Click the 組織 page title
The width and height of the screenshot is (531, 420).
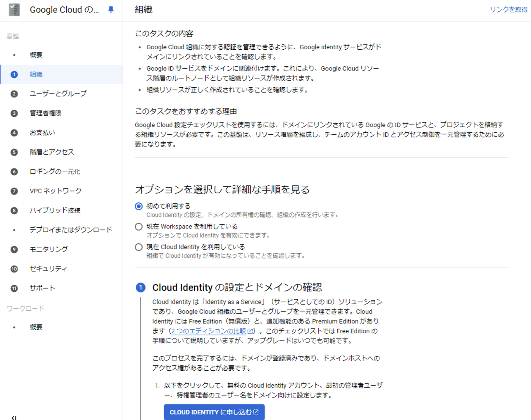pyautogui.click(x=144, y=10)
